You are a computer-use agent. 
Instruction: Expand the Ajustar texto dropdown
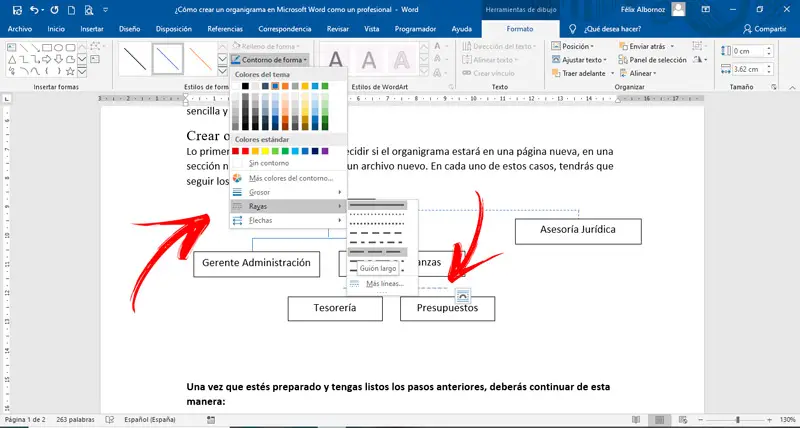[579, 60]
